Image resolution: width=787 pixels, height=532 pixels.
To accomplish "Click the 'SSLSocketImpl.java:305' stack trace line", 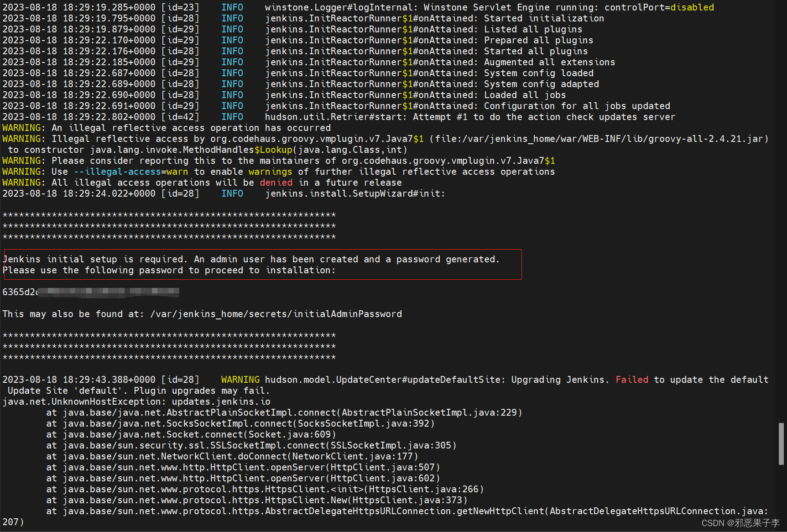I will (x=251, y=445).
